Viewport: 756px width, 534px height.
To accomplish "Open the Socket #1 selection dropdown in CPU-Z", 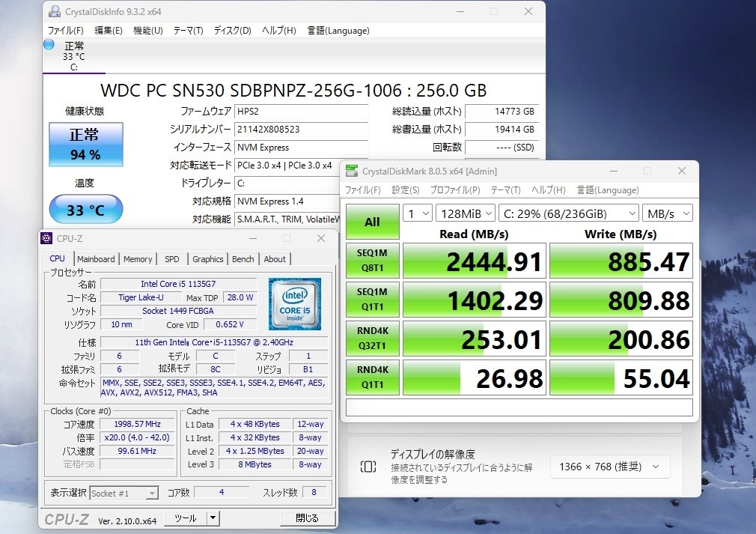I will tap(124, 493).
